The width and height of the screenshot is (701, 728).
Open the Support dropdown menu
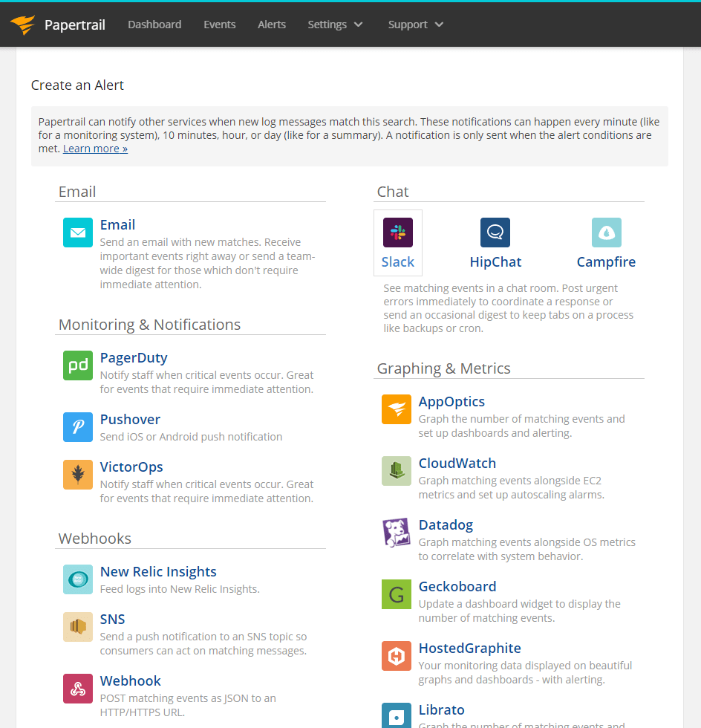[416, 25]
